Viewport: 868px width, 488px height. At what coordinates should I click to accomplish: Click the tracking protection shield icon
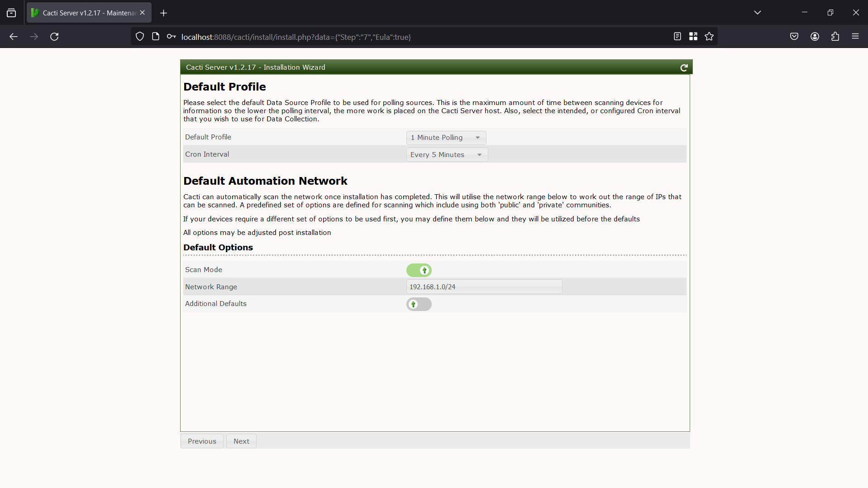point(140,37)
